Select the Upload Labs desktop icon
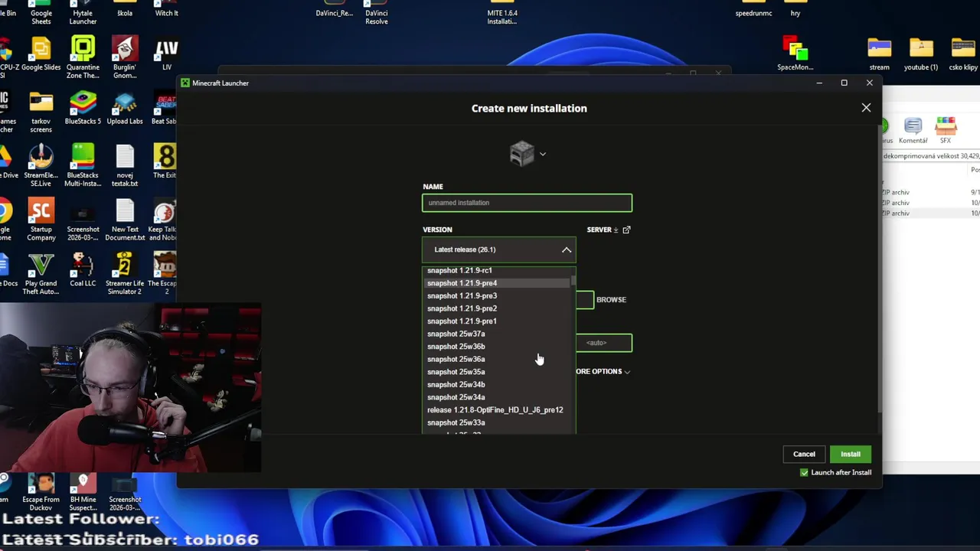980x551 pixels. pyautogui.click(x=125, y=107)
